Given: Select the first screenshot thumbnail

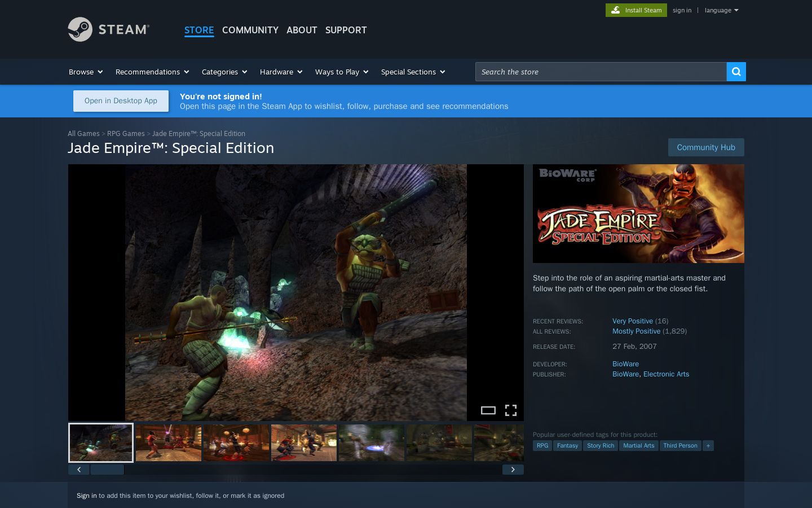Looking at the screenshot, I should click(101, 443).
